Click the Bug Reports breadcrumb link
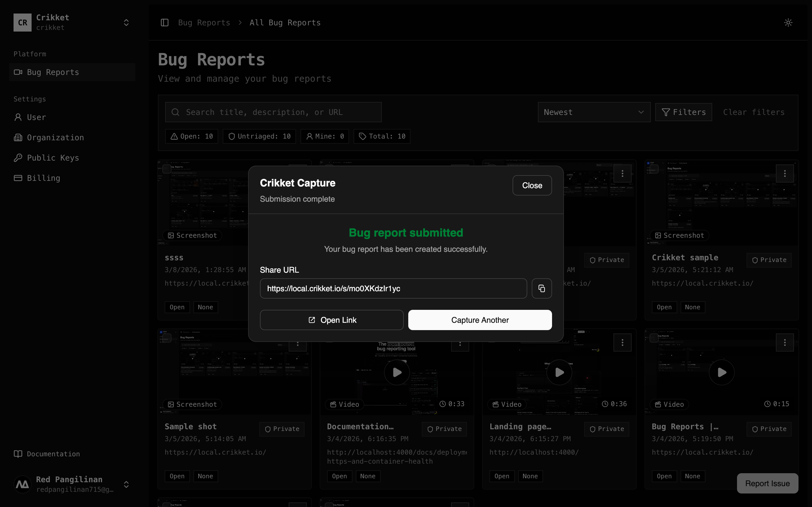The height and width of the screenshot is (507, 812). point(204,22)
